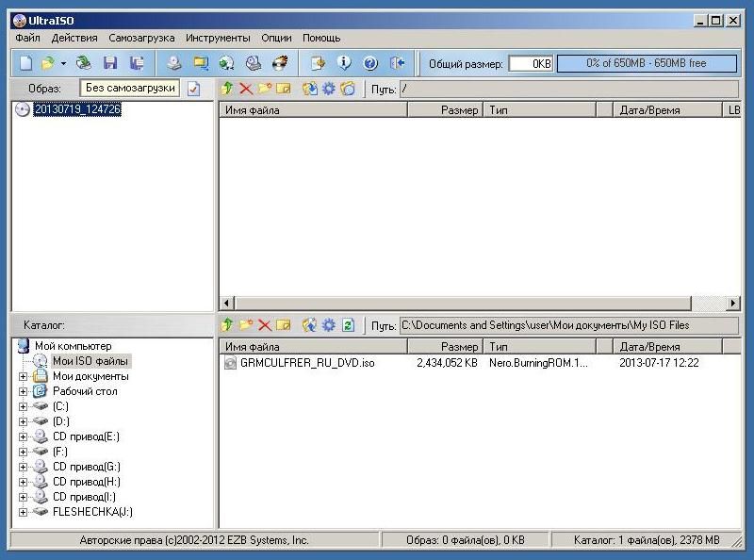Go up a folder in the image pane
The height and width of the screenshot is (560, 754).
pos(227,89)
